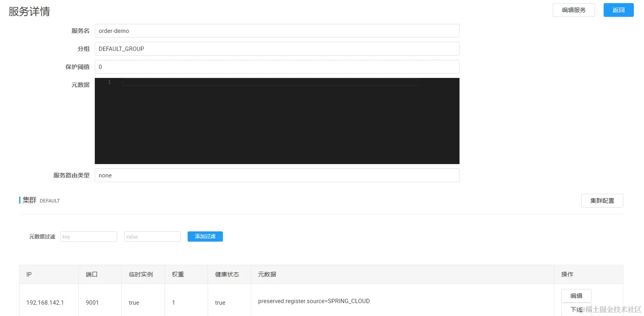The height and width of the screenshot is (316, 644).
Task: Place cursor in the 元数据 code editor
Action: pyautogui.click(x=277, y=121)
